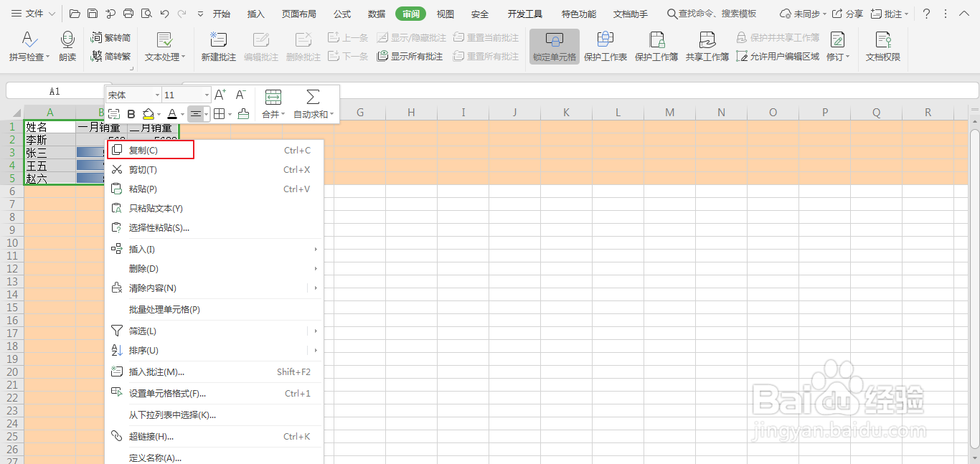Choose 只粘贴文本(Y) in context menu
980x464 pixels.
pyautogui.click(x=214, y=209)
